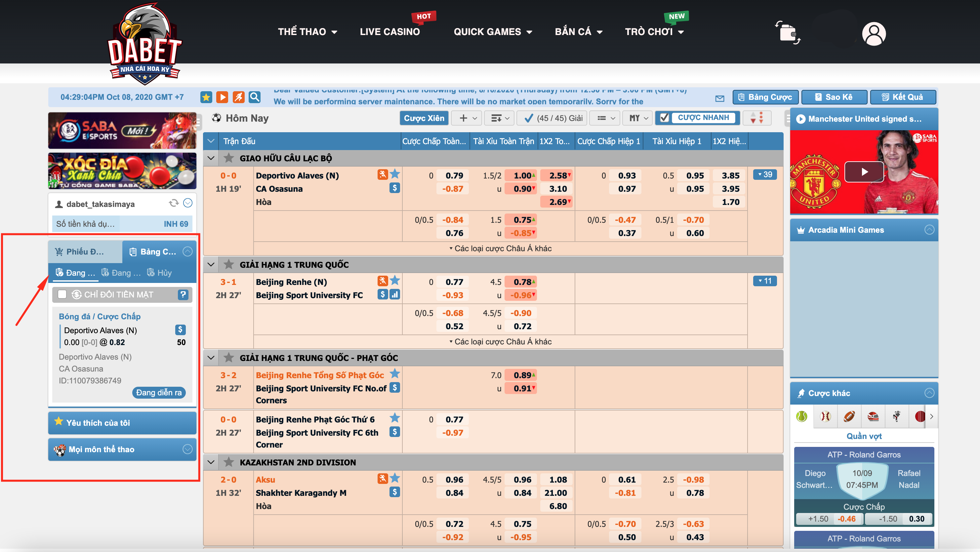The height and width of the screenshot is (552, 980).
Task: Expand the Mọi môn thể thao panel
Action: pos(187,449)
